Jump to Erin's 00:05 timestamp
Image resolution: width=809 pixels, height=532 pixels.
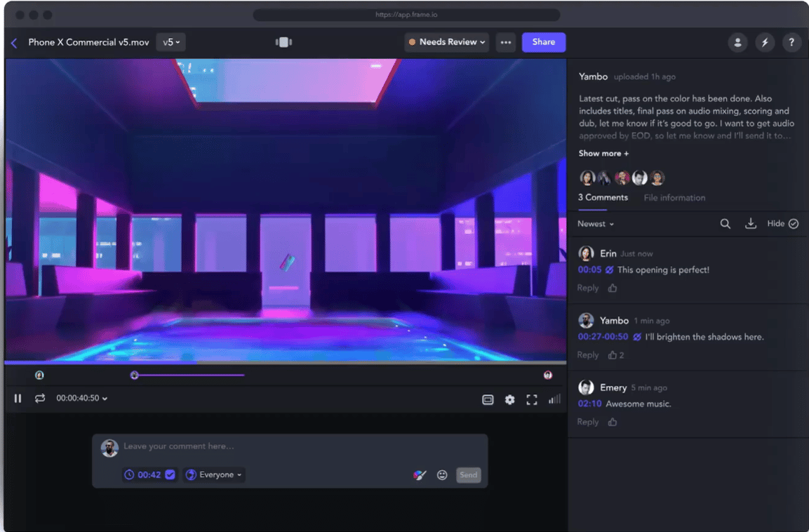click(589, 270)
